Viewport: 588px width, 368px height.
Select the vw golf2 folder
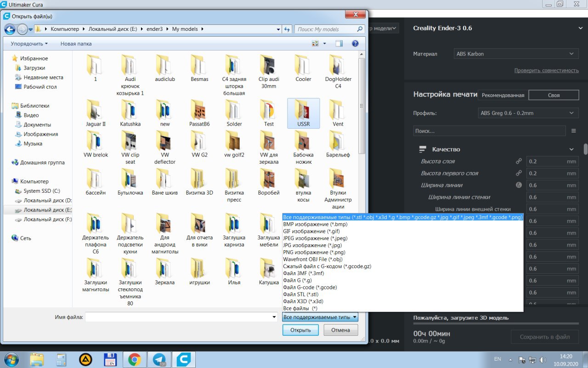(234, 144)
